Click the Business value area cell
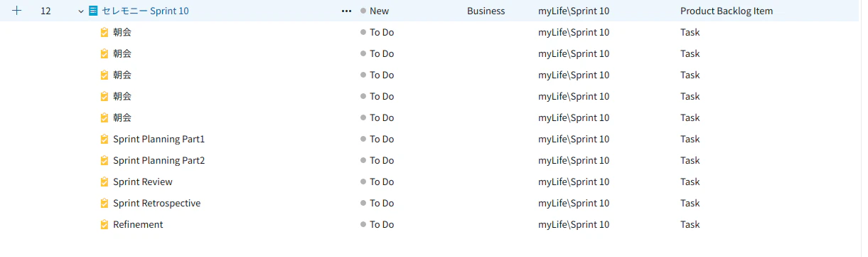Screen dimensions: 868x257 [486, 11]
